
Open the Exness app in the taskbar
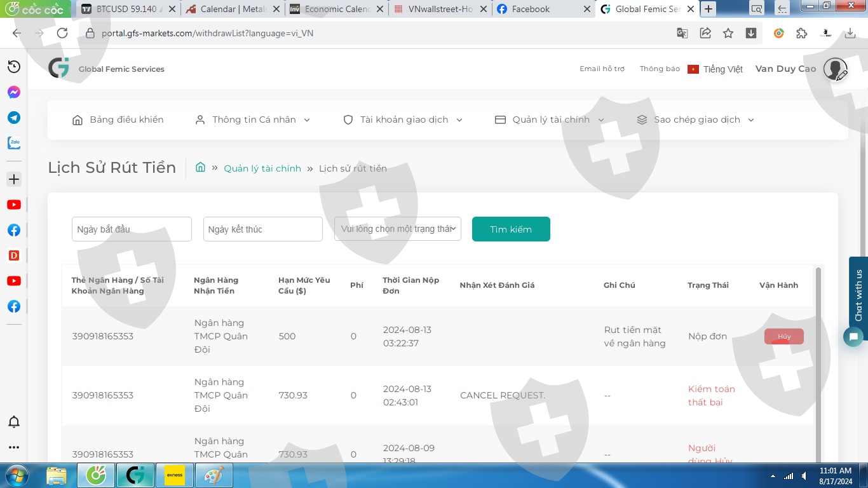tap(174, 475)
